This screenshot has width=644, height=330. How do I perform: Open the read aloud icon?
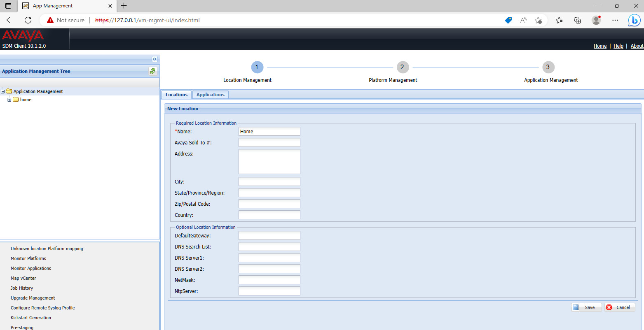click(x=523, y=20)
